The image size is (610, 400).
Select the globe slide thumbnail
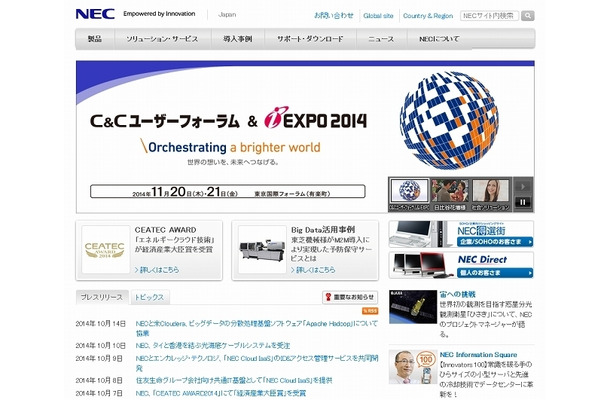pos(409,191)
